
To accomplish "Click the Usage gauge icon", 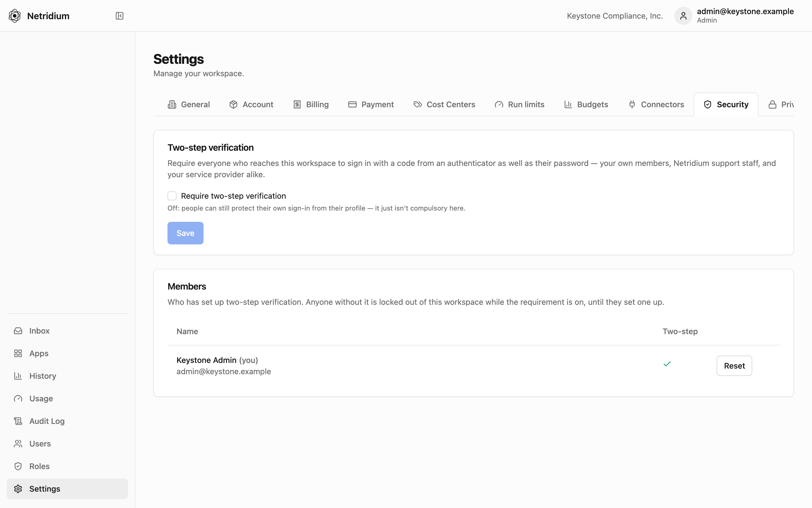I will point(18,398).
